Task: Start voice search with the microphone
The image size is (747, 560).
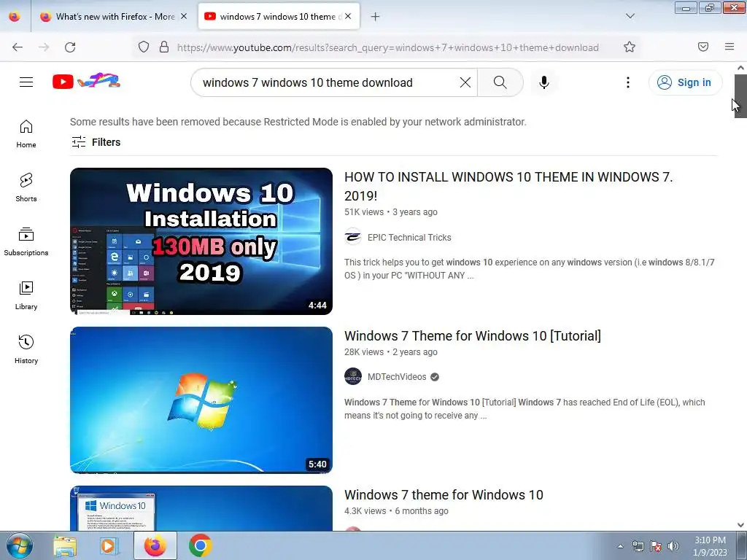Action: click(544, 82)
